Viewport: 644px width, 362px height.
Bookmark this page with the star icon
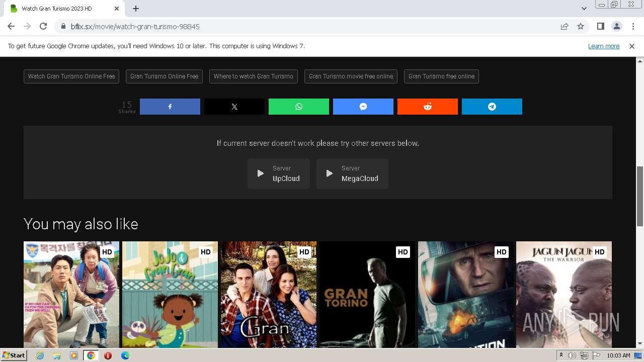pyautogui.click(x=581, y=26)
